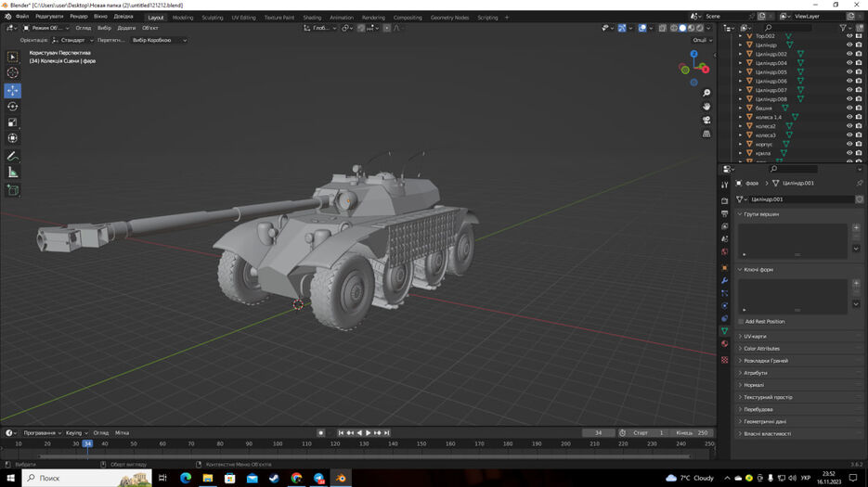Jump to the timeline end button
This screenshot has width=868, height=487.
point(387,433)
